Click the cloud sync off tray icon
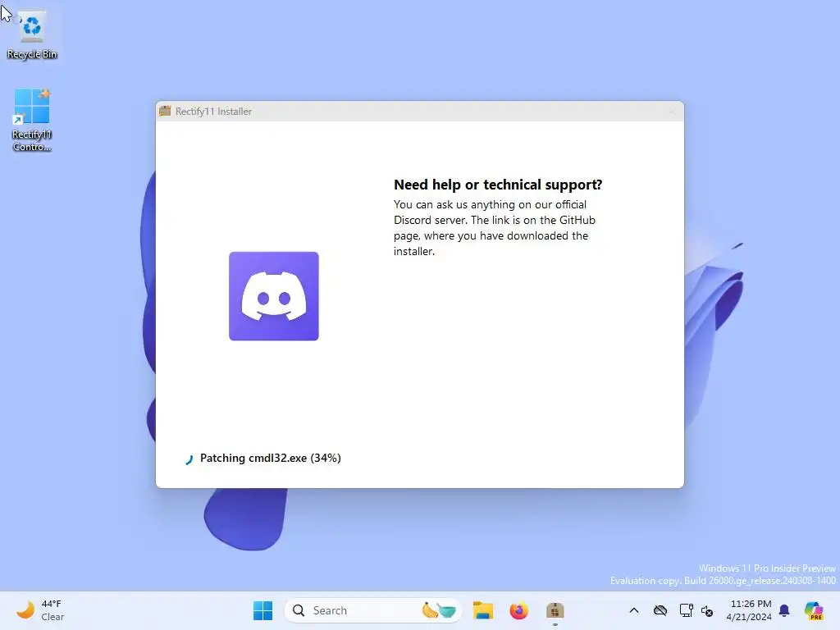Screen dimensions: 840x630 click(x=660, y=610)
